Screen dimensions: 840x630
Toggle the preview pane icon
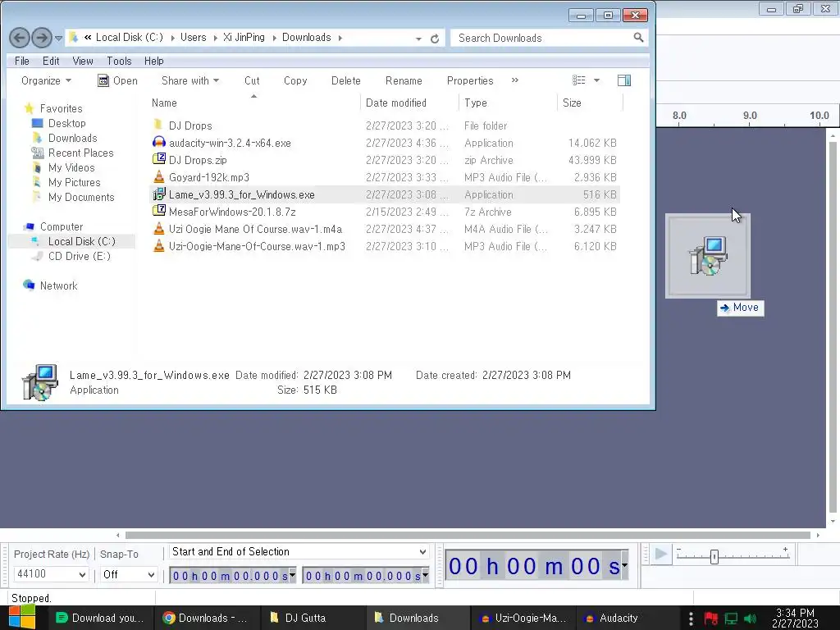(624, 80)
